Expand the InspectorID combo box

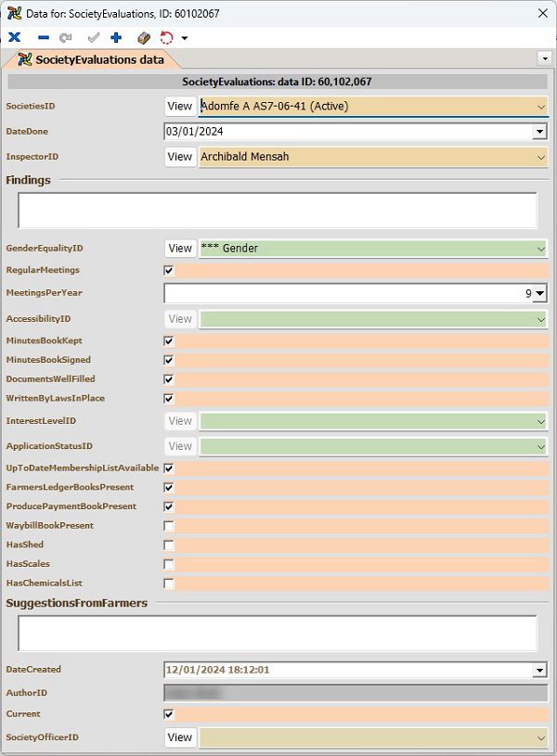point(541,157)
